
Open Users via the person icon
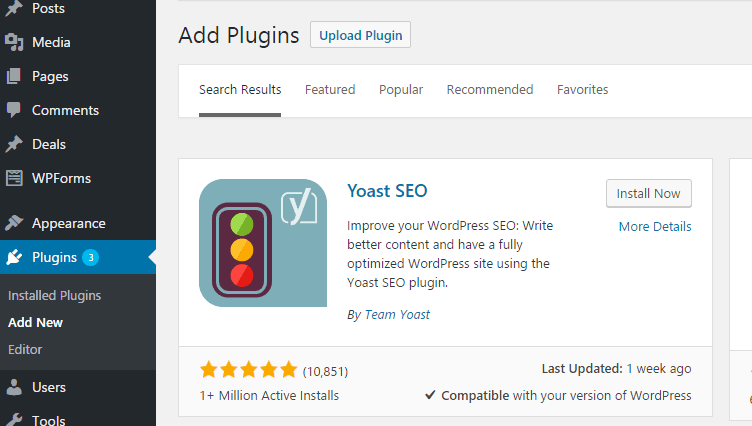(x=14, y=387)
